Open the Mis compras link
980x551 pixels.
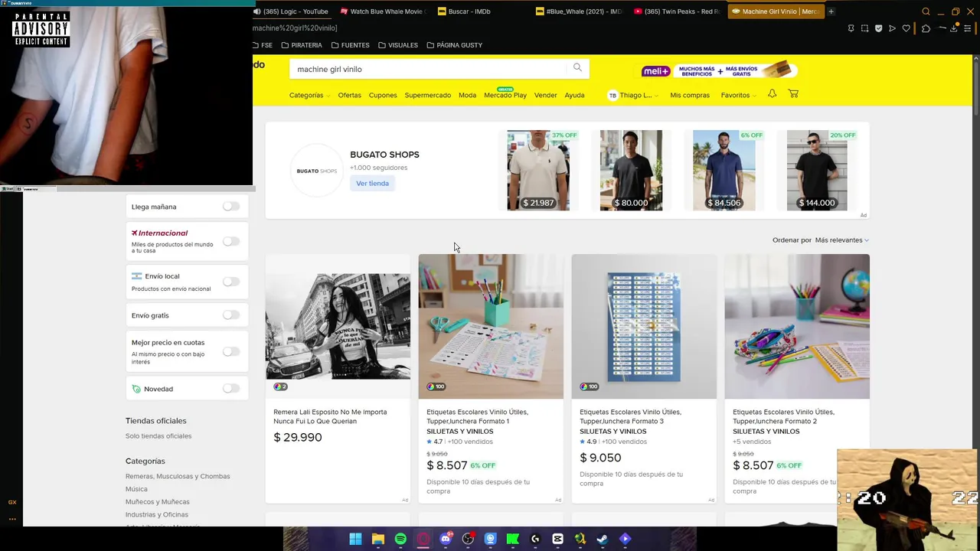pos(690,95)
